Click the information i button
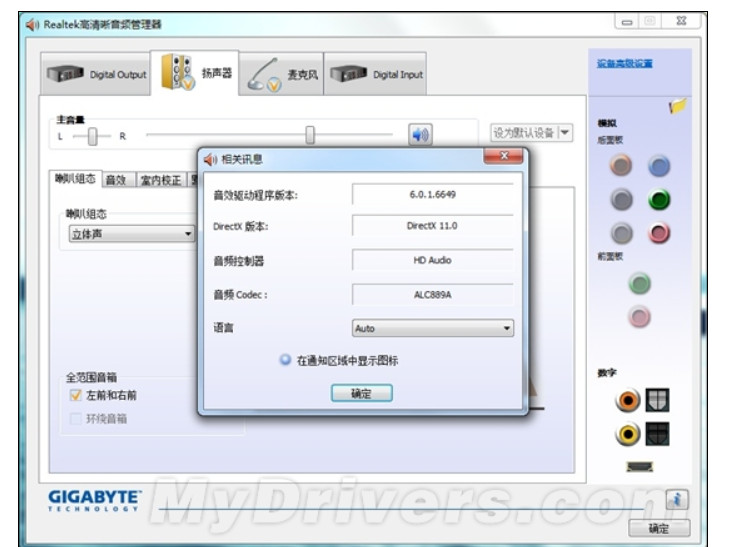 (x=677, y=499)
